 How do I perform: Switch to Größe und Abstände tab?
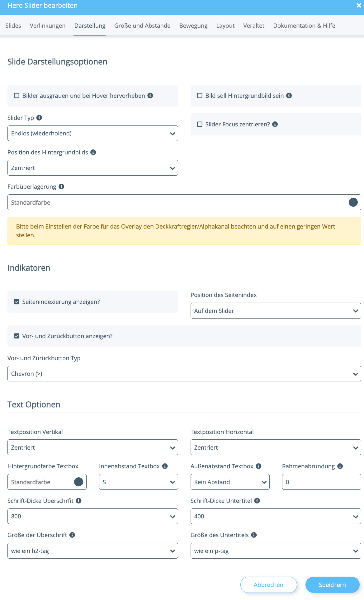[142, 26]
